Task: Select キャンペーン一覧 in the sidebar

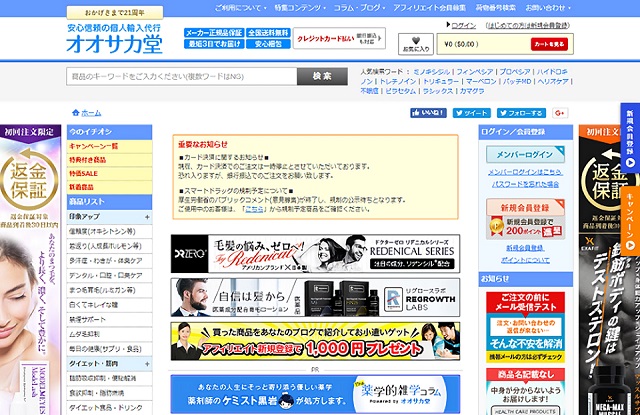Action: click(109, 146)
